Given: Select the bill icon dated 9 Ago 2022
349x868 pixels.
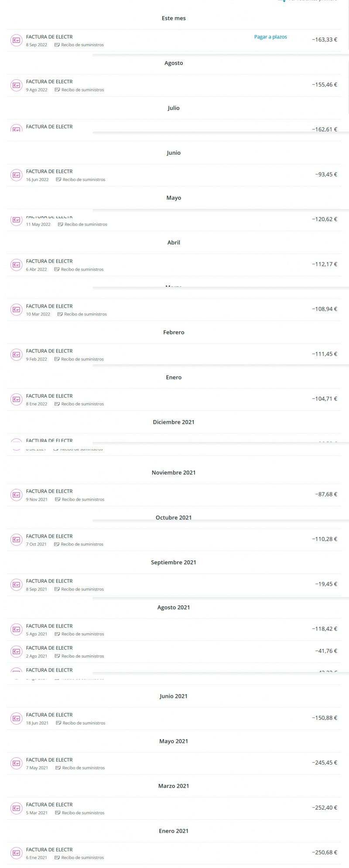Looking at the screenshot, I should coord(16,85).
